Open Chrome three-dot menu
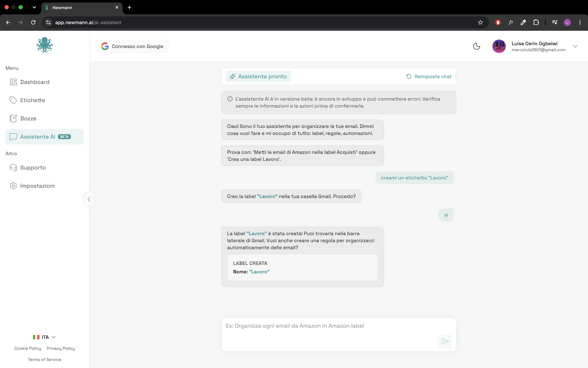588x368 pixels. (580, 22)
